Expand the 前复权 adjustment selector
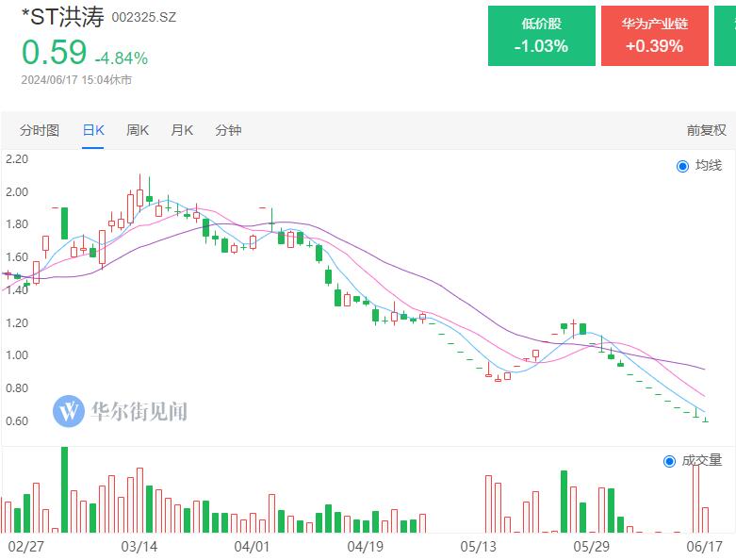Screen dimensions: 736x560 [x=707, y=130]
